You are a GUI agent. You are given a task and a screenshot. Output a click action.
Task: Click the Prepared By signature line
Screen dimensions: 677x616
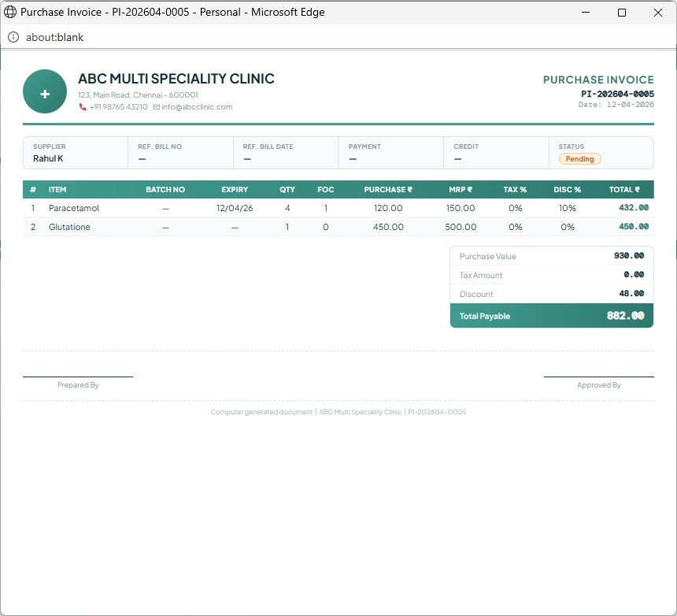78,377
